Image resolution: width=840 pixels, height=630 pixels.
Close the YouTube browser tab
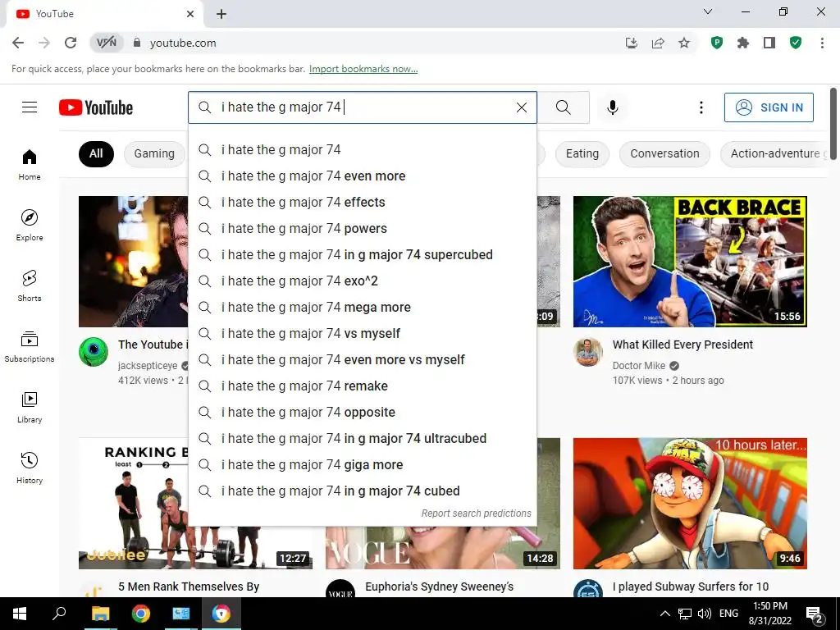190,14
